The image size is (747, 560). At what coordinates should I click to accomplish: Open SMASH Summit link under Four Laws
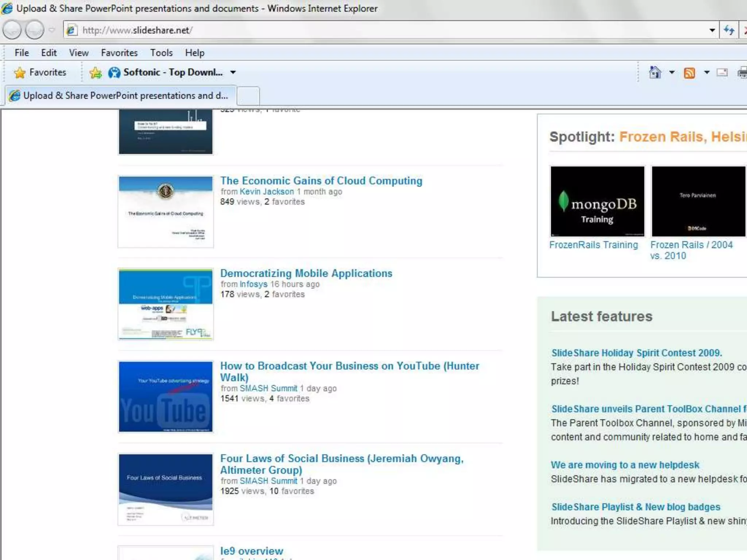point(268,481)
